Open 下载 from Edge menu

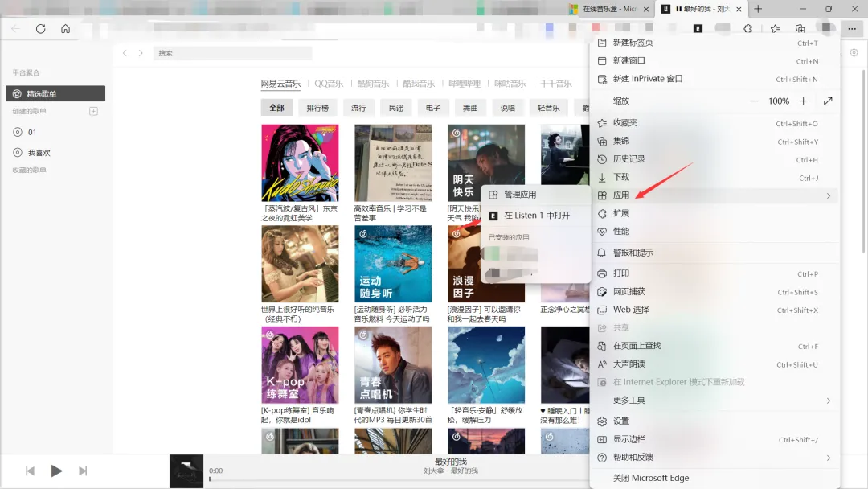point(714,177)
